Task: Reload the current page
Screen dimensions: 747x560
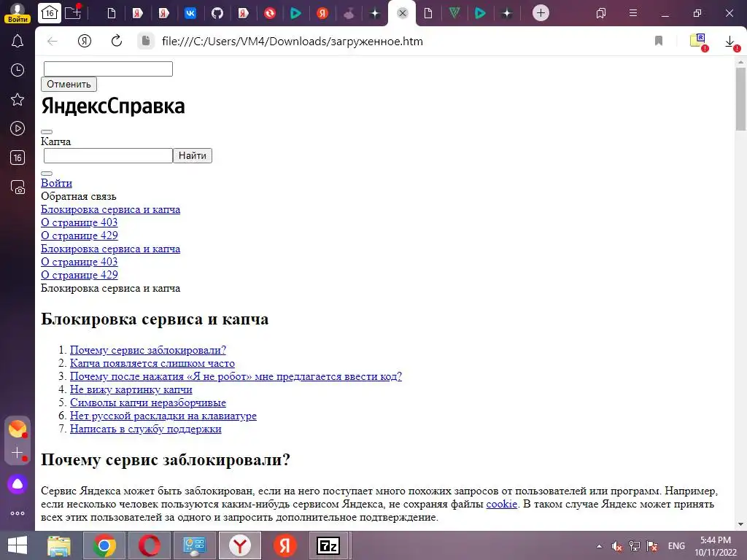Action: coord(117,41)
